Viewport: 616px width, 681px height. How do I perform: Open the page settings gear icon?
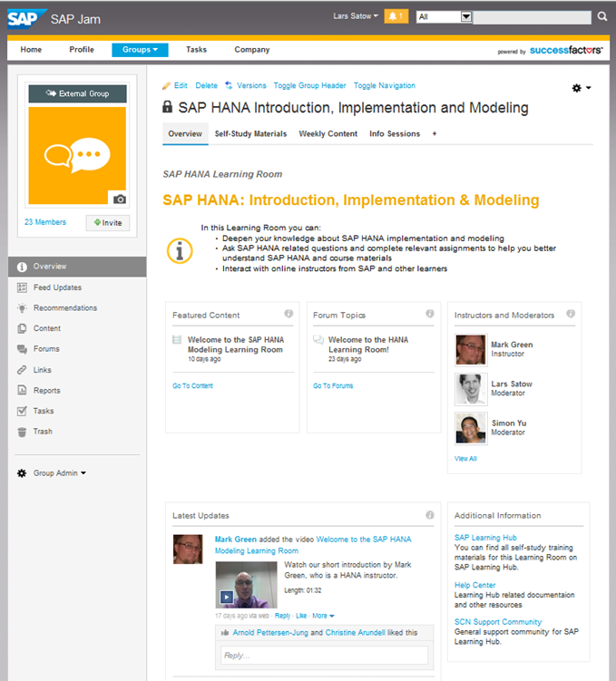[576, 88]
